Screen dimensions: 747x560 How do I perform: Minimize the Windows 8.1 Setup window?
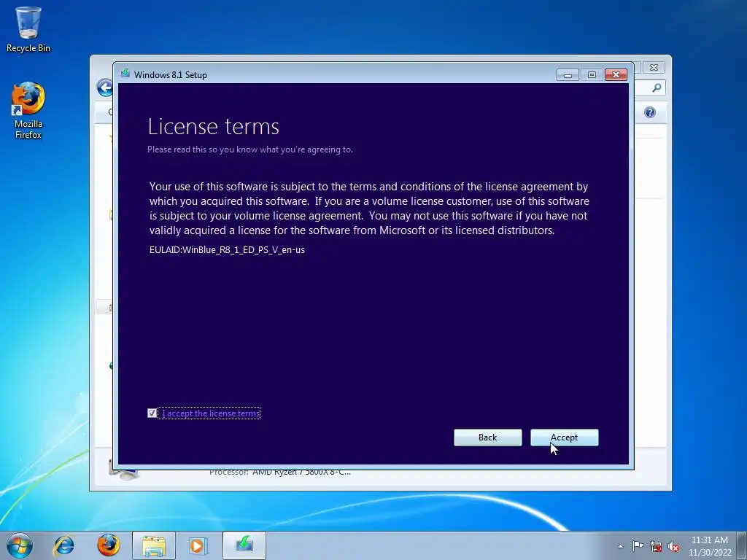pyautogui.click(x=568, y=75)
